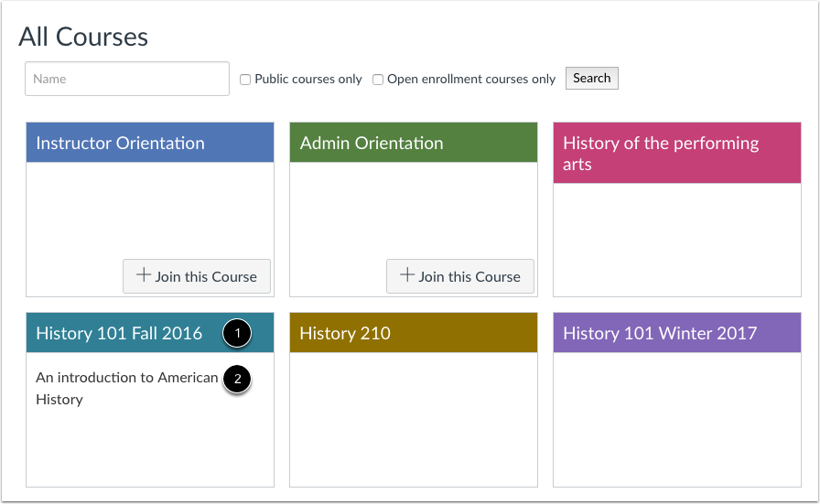The image size is (820, 504).
Task: Open History of the performing arts course
Action: 661,153
